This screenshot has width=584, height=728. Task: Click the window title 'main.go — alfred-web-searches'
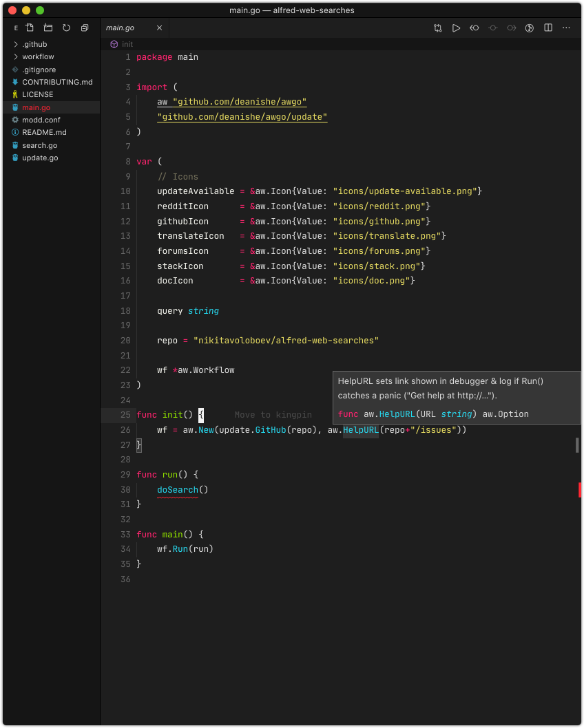tap(292, 10)
